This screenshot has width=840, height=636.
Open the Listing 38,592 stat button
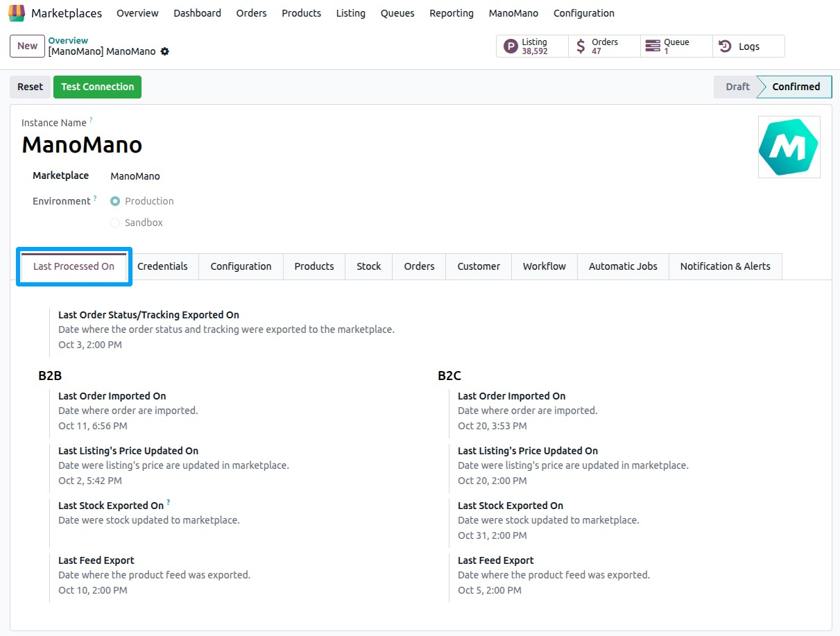tap(532, 46)
